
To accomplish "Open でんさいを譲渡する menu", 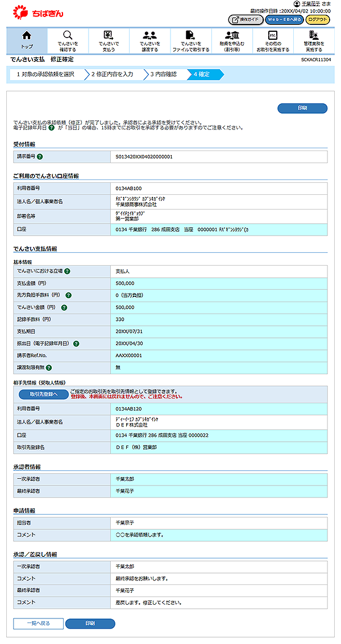I will [x=149, y=40].
